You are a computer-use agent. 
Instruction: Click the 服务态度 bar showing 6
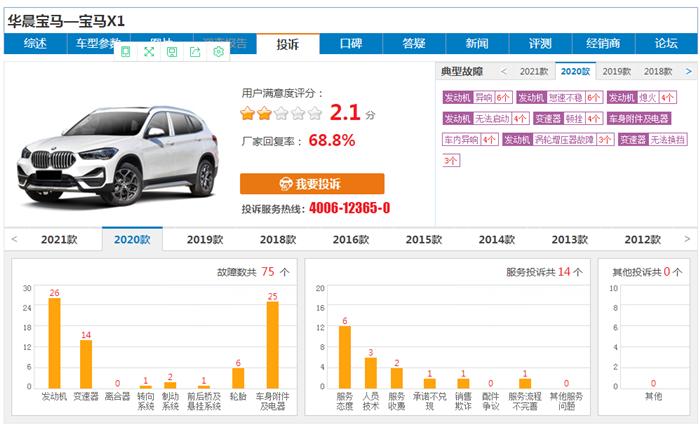pyautogui.click(x=345, y=357)
